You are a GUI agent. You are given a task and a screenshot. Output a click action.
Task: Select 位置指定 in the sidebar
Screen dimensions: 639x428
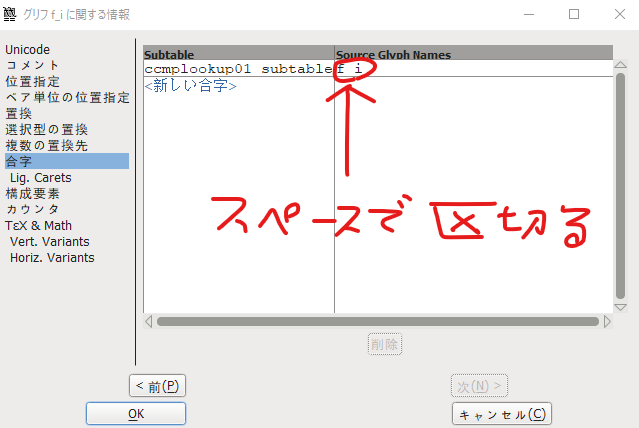[x=32, y=82]
